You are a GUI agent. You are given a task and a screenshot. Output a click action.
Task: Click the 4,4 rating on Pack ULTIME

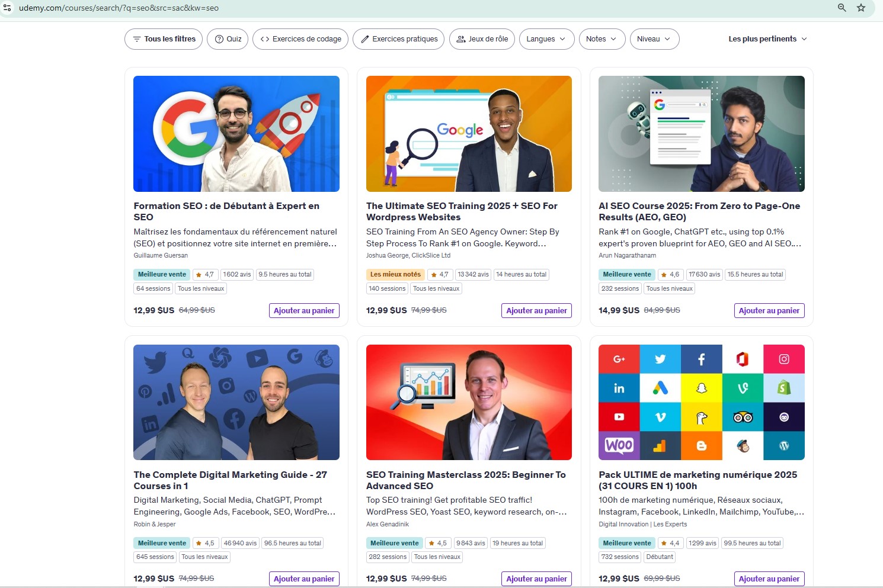670,543
